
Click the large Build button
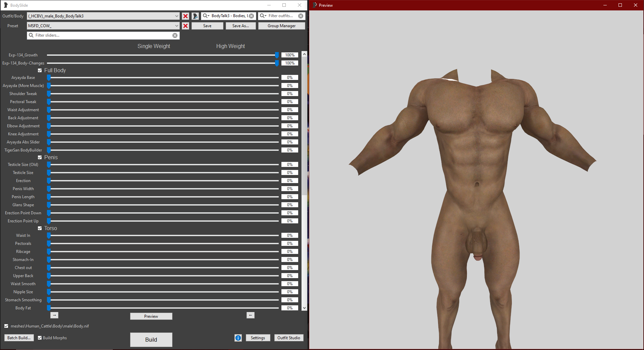coord(151,340)
